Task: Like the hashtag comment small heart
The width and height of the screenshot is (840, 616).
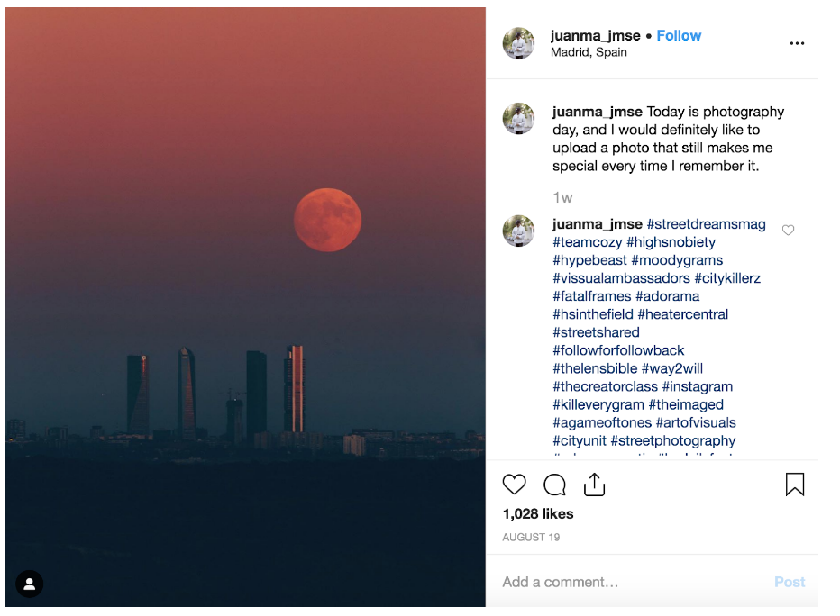Action: pyautogui.click(x=788, y=231)
